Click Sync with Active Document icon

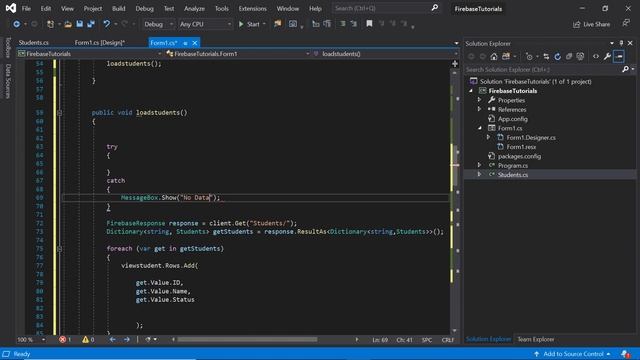tap(546, 57)
